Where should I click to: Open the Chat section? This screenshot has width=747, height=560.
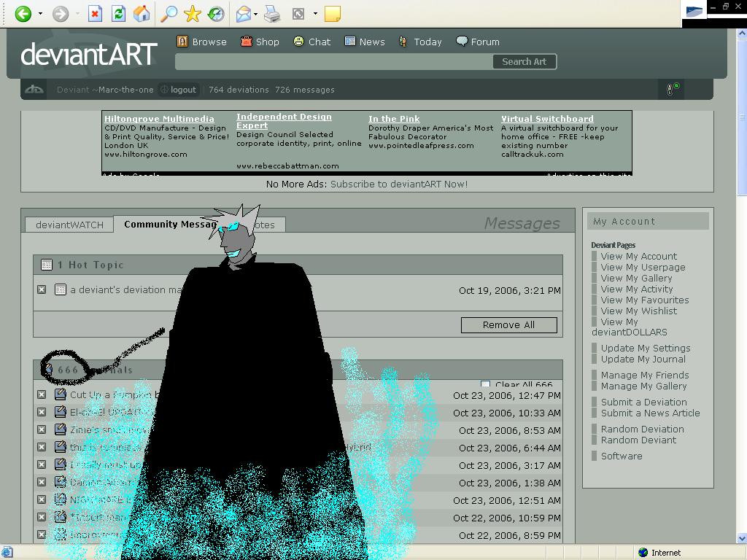tap(312, 42)
